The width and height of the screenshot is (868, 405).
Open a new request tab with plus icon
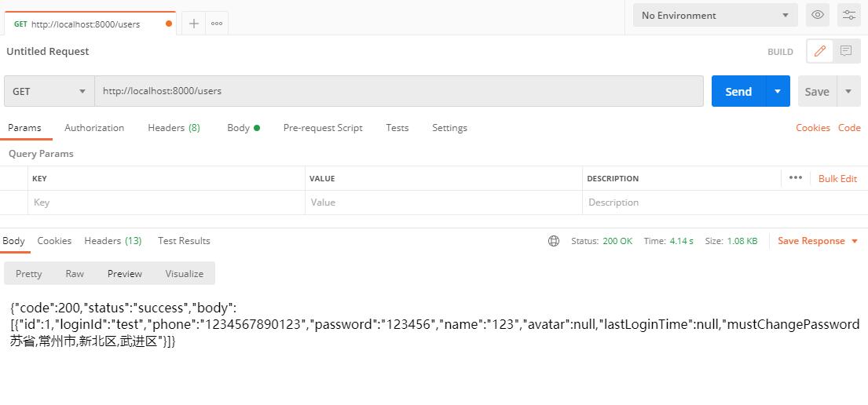pos(193,24)
